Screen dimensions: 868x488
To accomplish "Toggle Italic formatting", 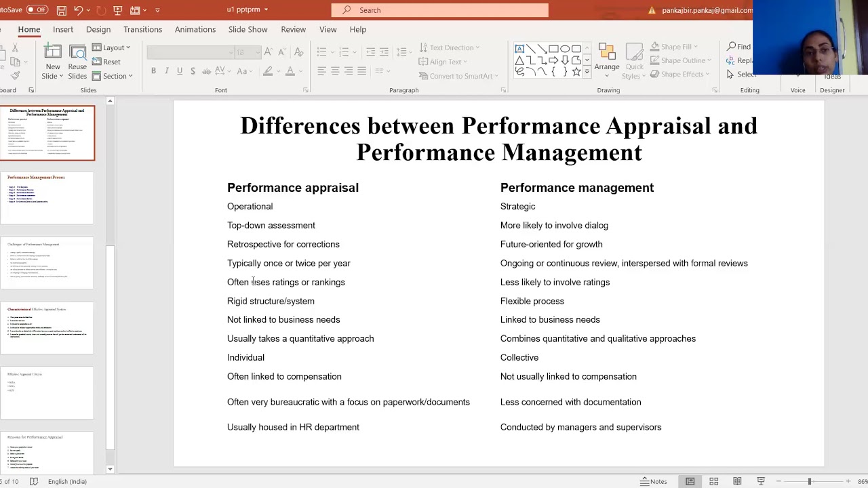I will (x=167, y=71).
